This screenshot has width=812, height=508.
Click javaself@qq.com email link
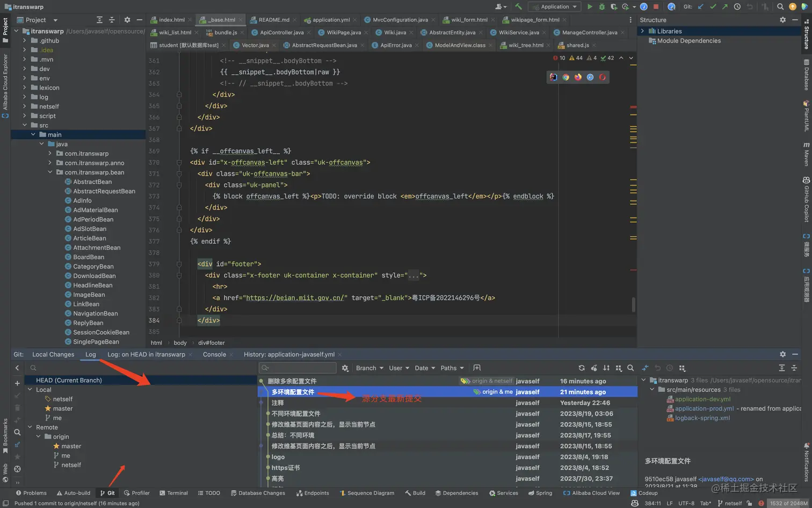(x=726, y=479)
